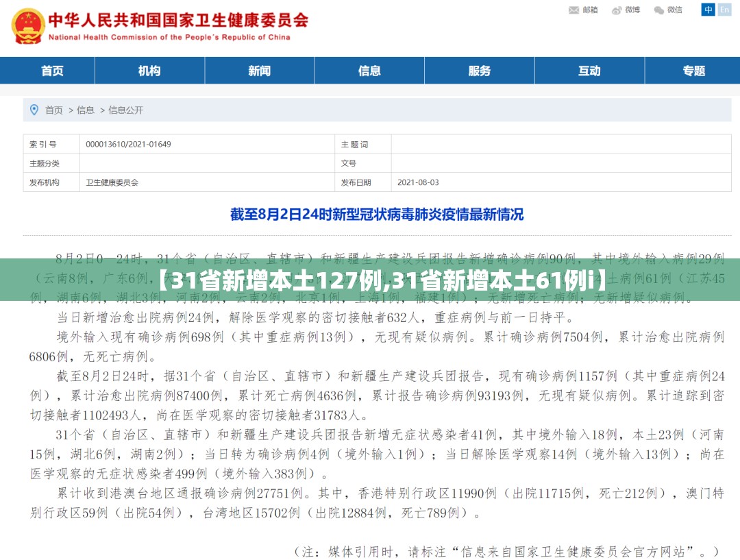The height and width of the screenshot is (560, 740).
Task: Open the 机构 navigation tab
Action: click(149, 71)
